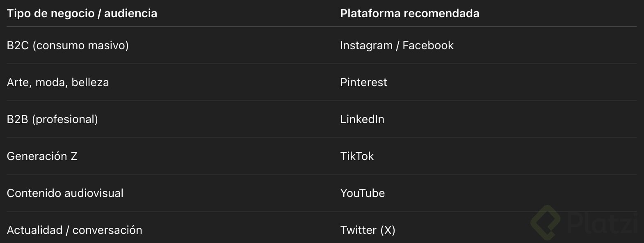The image size is (644, 243).
Task: Click the "B2B (profesional)" cell
Action: pyautogui.click(x=53, y=119)
